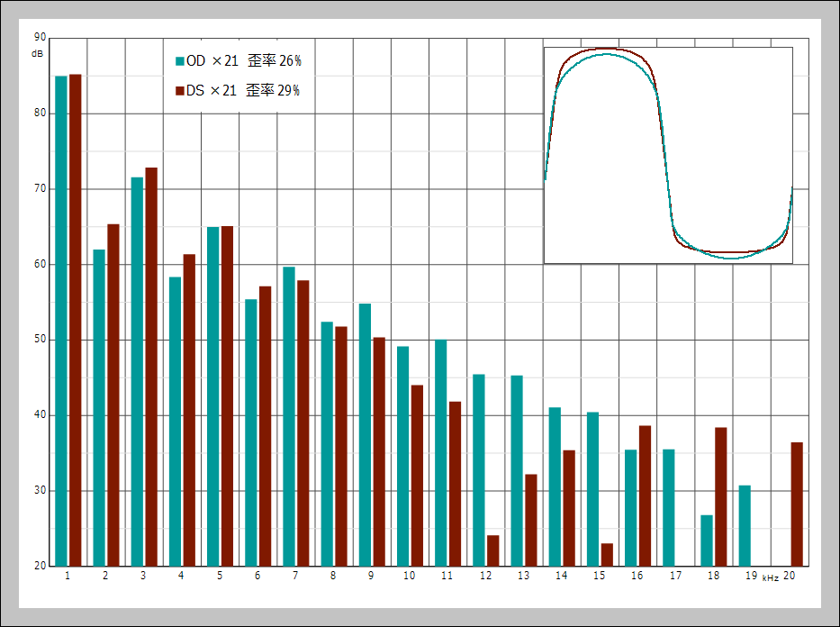The width and height of the screenshot is (840, 627).
Task: Click the brown DS bar at 3 kHz
Action: pyautogui.click(x=151, y=367)
